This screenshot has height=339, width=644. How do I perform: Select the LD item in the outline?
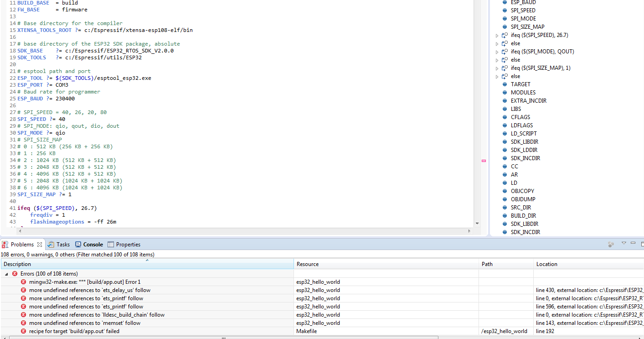click(x=514, y=183)
